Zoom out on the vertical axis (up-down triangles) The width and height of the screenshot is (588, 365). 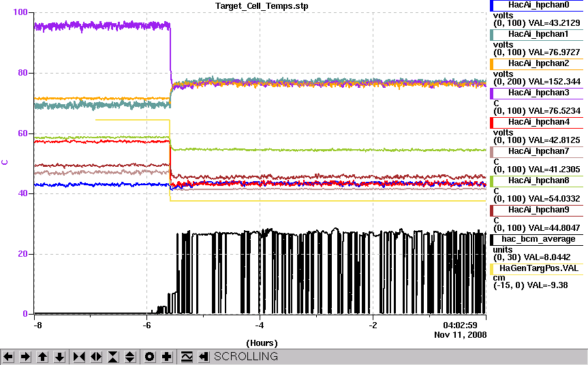click(129, 356)
